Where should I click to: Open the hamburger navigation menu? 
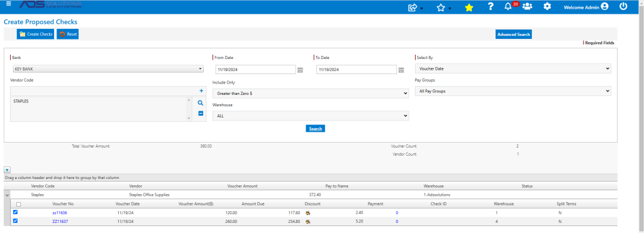pyautogui.click(x=9, y=3)
